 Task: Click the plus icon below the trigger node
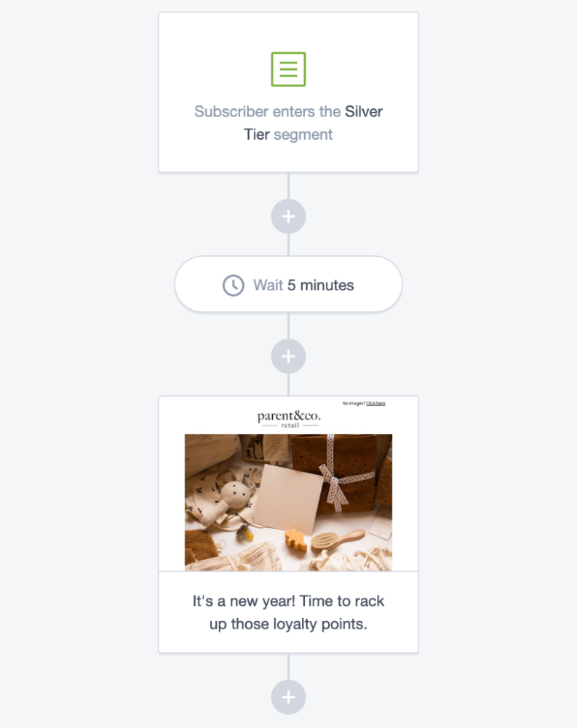(x=288, y=216)
